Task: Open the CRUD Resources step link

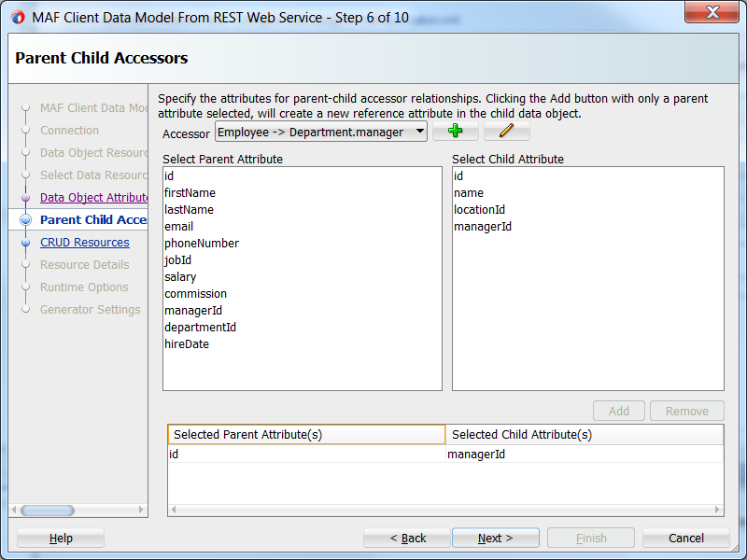Action: (85, 243)
